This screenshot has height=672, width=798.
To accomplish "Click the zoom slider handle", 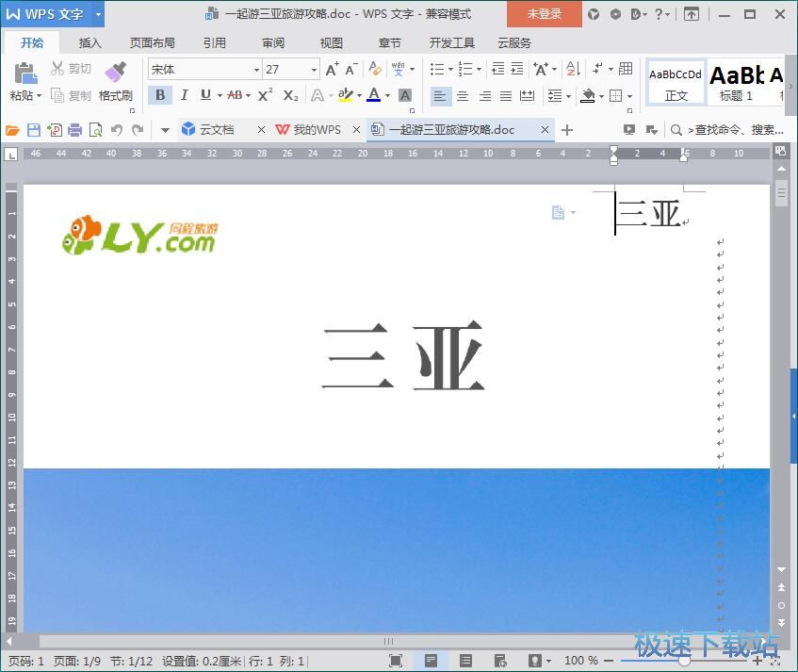I will [685, 661].
